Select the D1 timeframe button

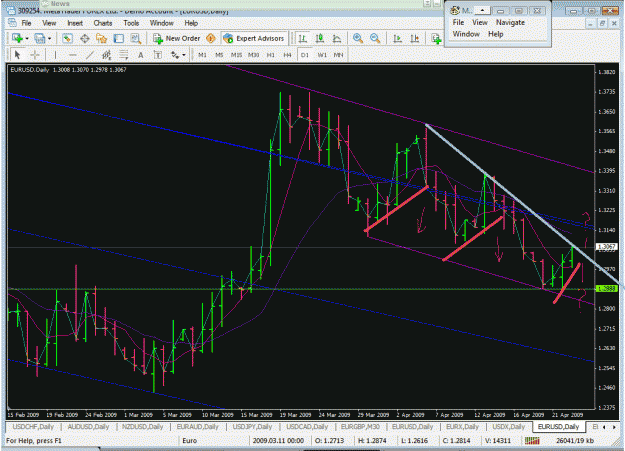pos(305,55)
